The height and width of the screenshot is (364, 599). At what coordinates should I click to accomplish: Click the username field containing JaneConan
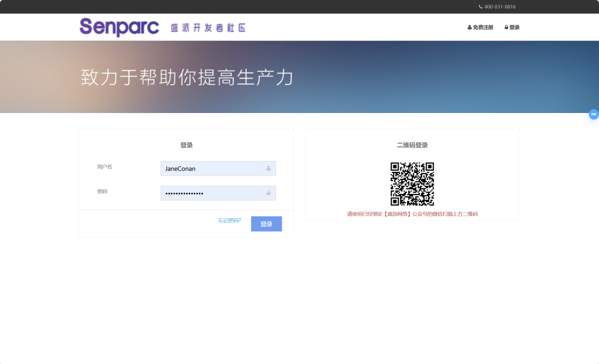pos(214,168)
